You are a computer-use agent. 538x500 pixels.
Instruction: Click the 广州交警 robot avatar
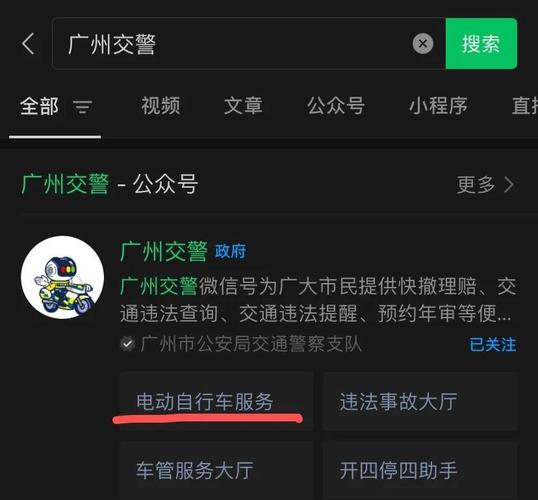click(62, 277)
